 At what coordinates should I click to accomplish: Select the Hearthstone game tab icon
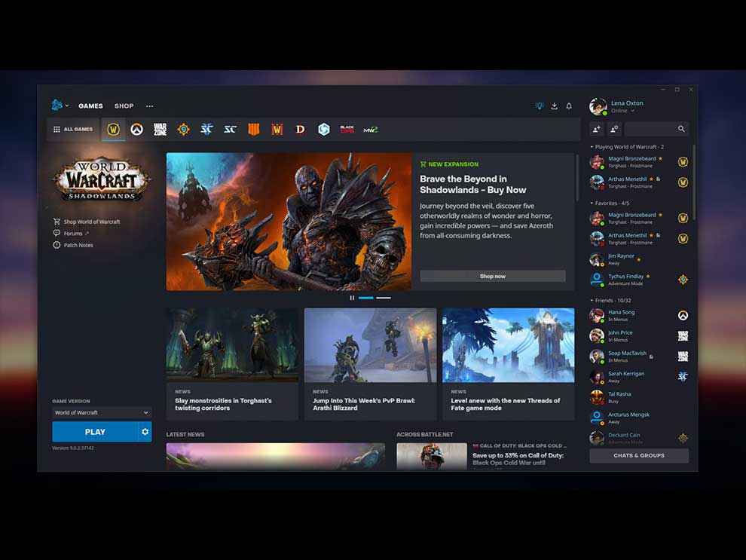pyautogui.click(x=184, y=130)
